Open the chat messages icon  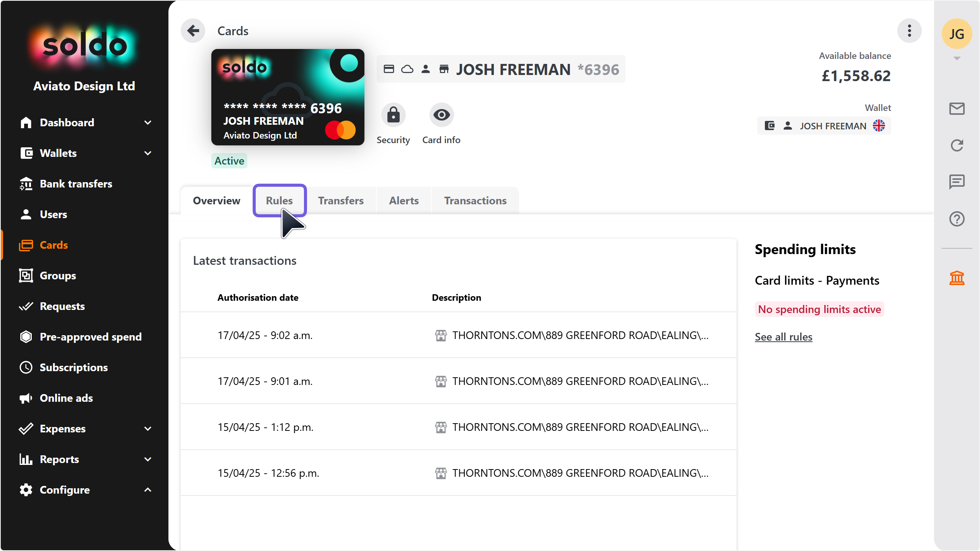[957, 182]
